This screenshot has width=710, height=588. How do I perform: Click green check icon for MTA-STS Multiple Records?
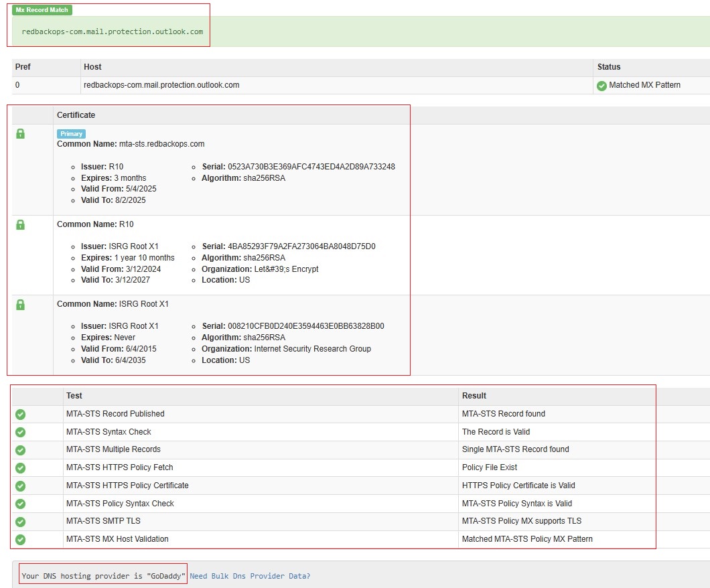coord(20,449)
